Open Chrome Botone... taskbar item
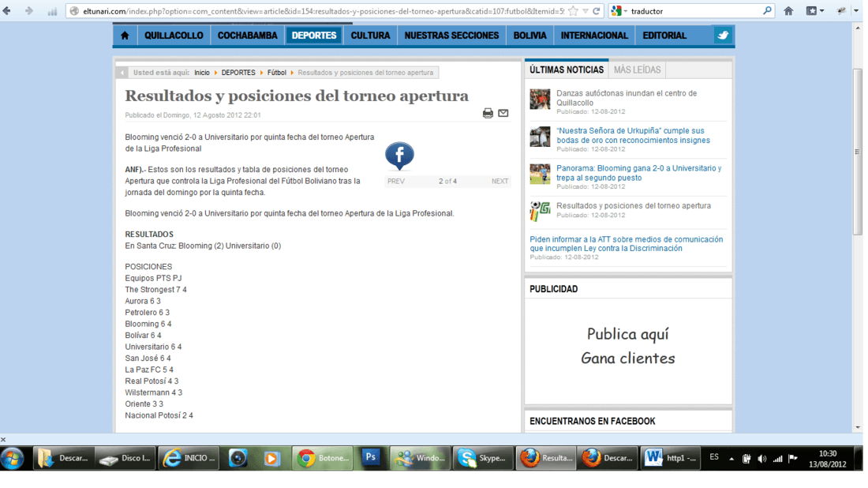The image size is (868, 488). coord(322,458)
